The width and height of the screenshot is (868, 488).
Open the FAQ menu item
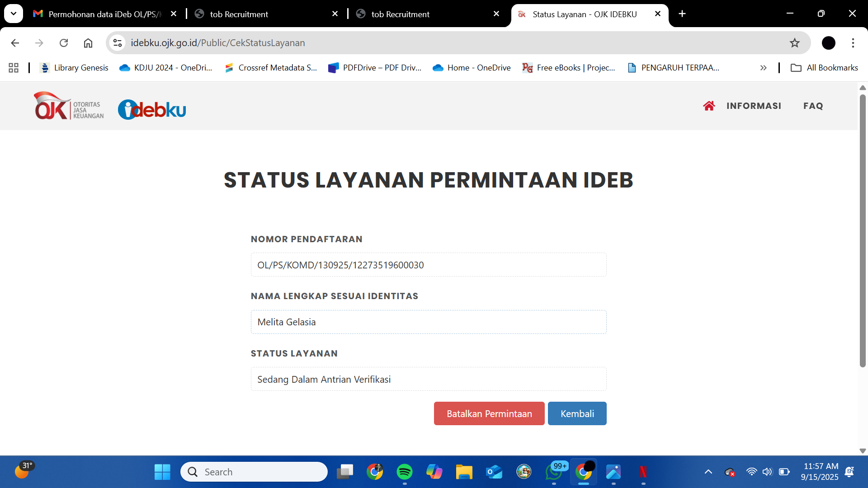(x=813, y=106)
